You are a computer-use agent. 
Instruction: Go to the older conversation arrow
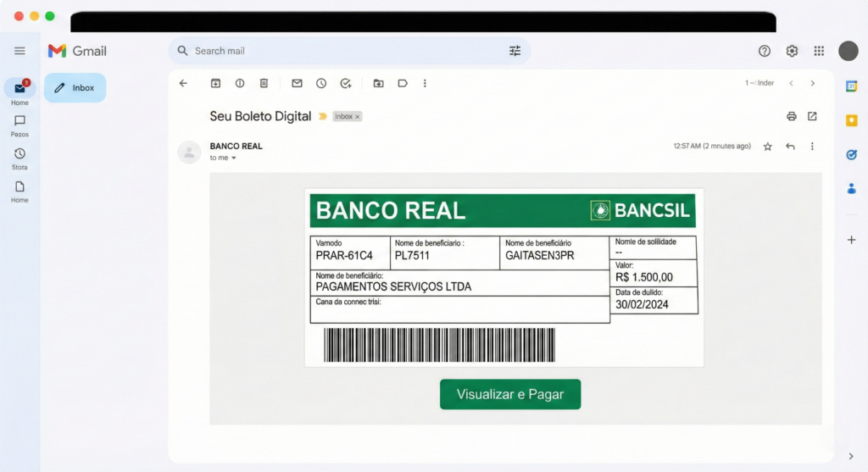click(813, 83)
